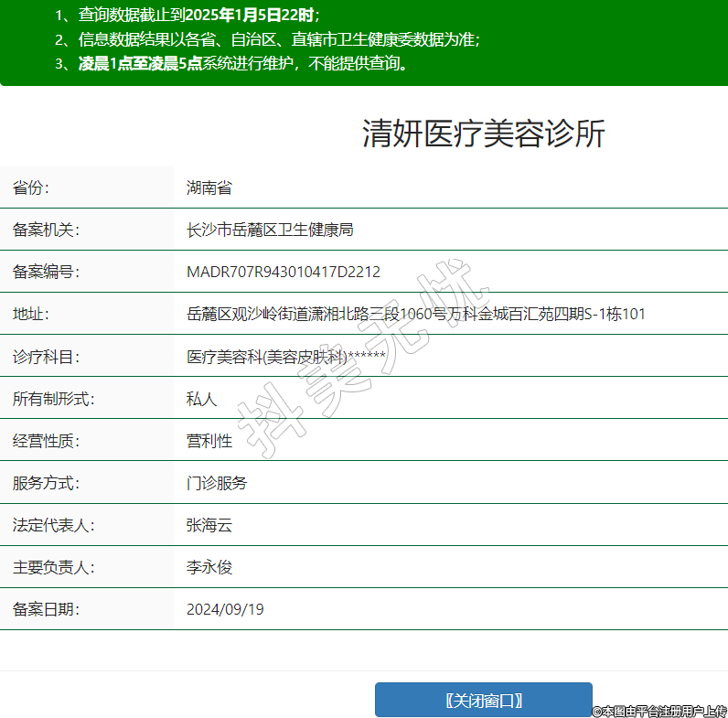Click the 备案机关 row label

pyautogui.click(x=46, y=230)
